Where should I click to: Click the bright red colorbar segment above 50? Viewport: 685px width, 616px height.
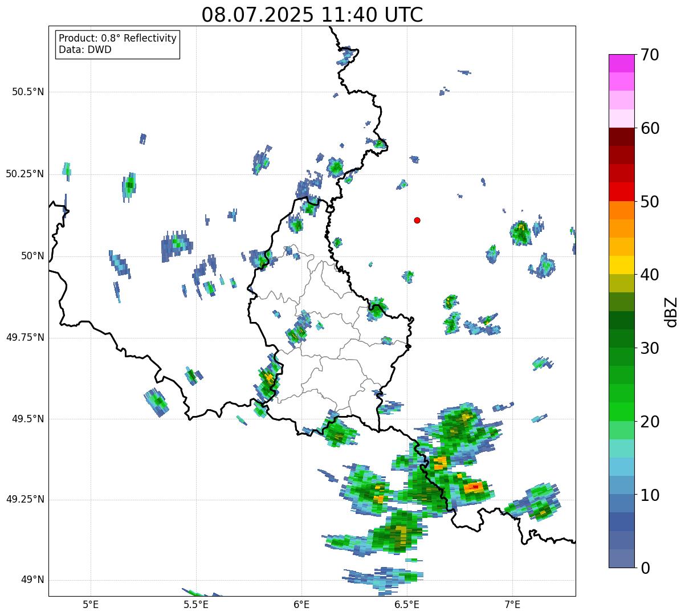click(622, 191)
